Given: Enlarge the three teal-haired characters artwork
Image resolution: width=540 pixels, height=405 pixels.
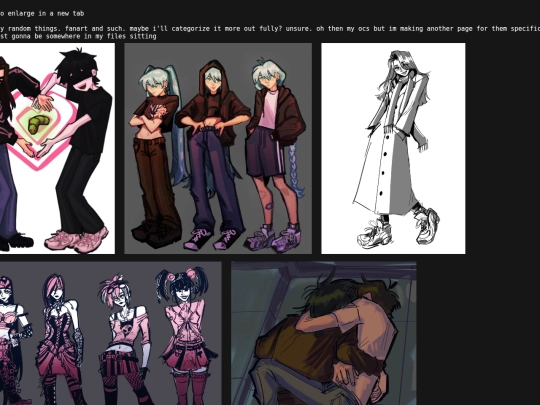Looking at the screenshot, I should pyautogui.click(x=218, y=148).
